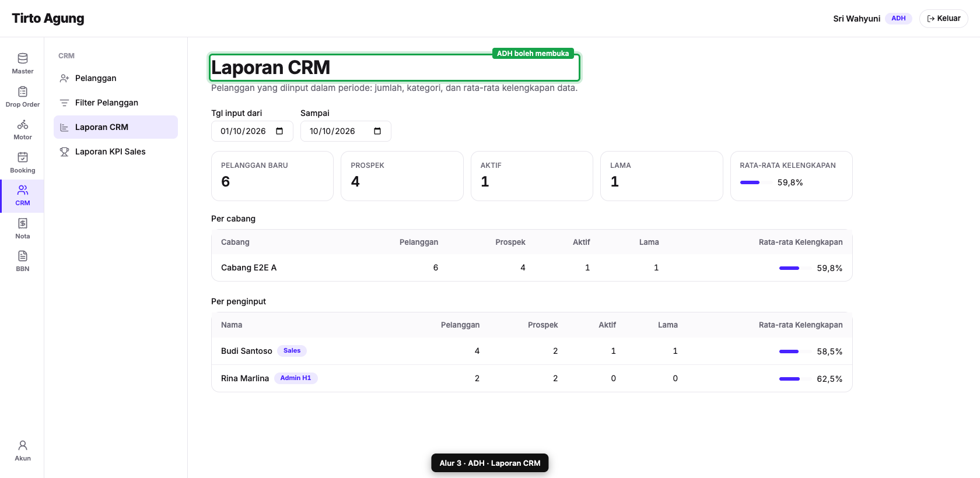Screen dimensions: 980x478
Task: Click the Keluar logout button
Action: click(x=943, y=19)
